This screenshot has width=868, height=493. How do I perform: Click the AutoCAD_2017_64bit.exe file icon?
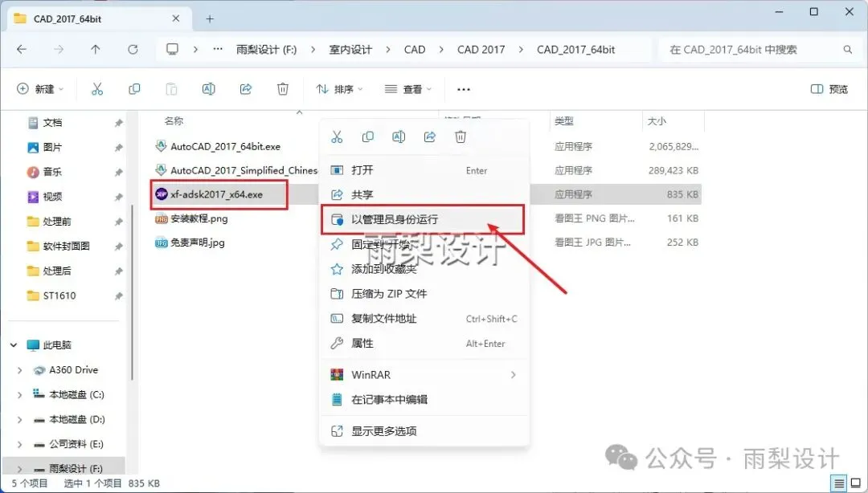coord(161,147)
